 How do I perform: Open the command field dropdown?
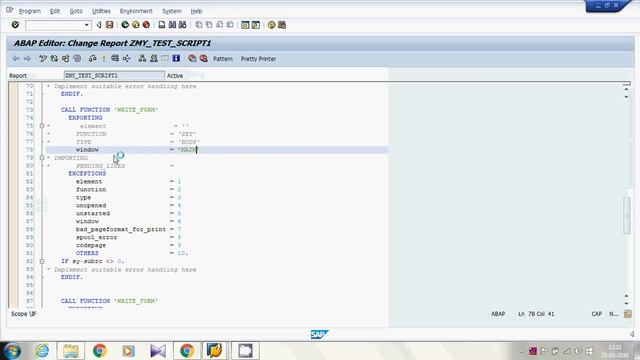click(x=87, y=25)
